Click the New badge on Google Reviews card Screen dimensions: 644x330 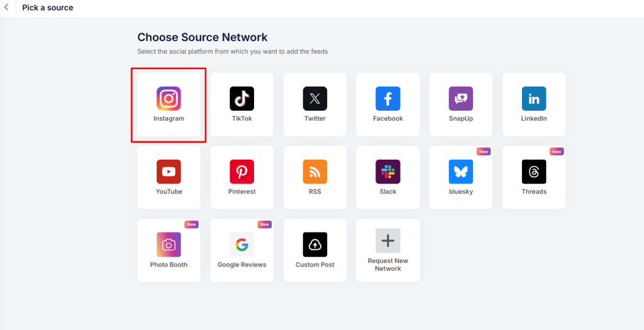[x=265, y=224]
